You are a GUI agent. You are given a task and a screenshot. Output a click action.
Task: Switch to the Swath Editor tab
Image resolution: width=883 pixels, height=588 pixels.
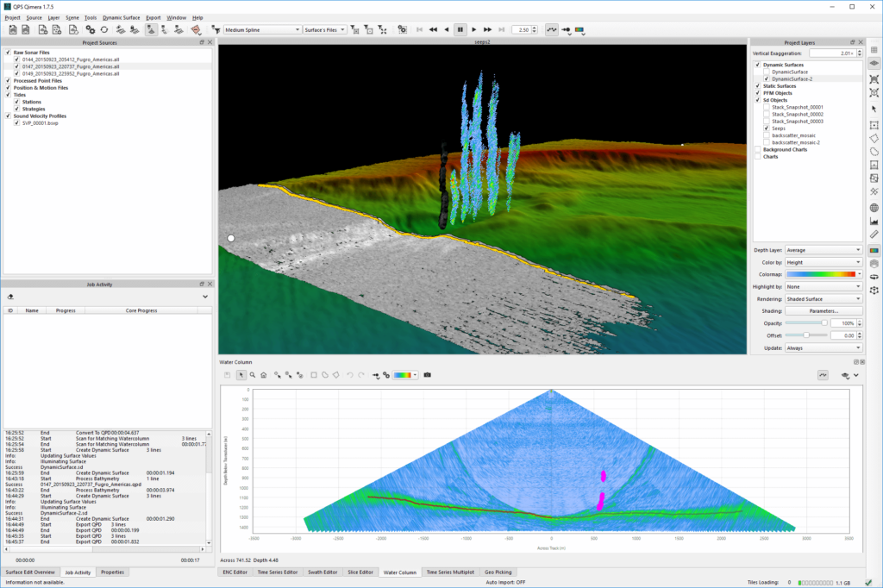coord(324,572)
